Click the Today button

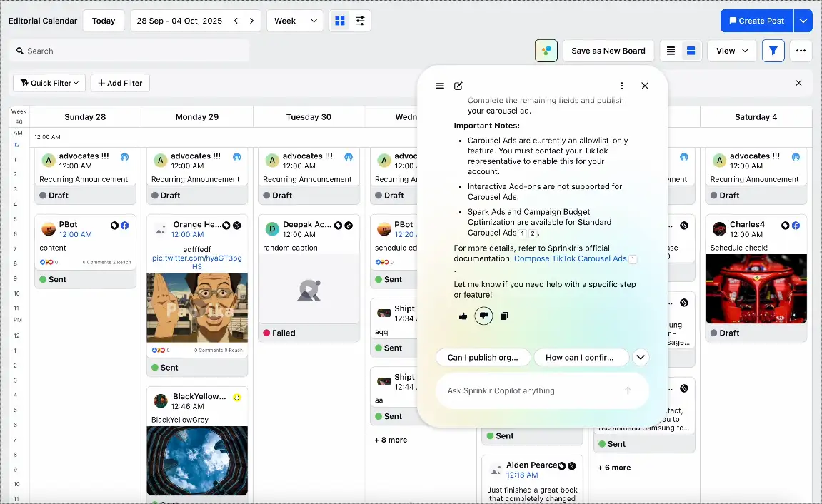[x=104, y=21]
